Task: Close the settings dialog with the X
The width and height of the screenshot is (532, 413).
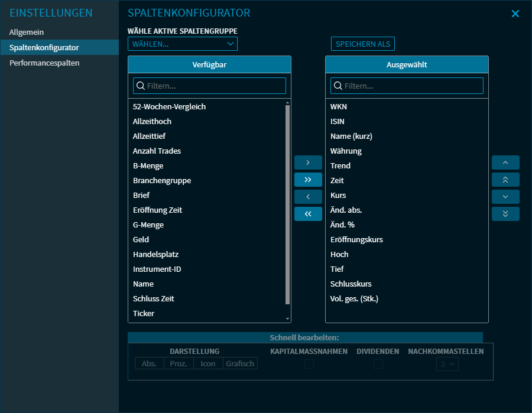Action: coord(515,14)
